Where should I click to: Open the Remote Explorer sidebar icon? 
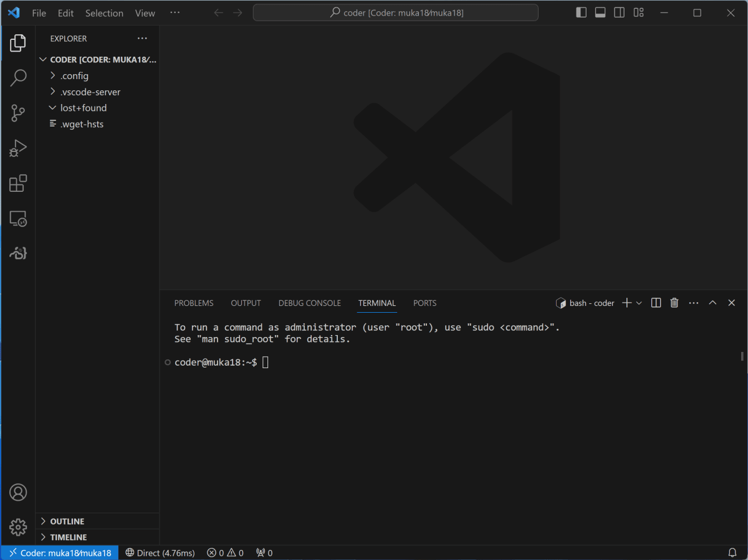pyautogui.click(x=18, y=219)
